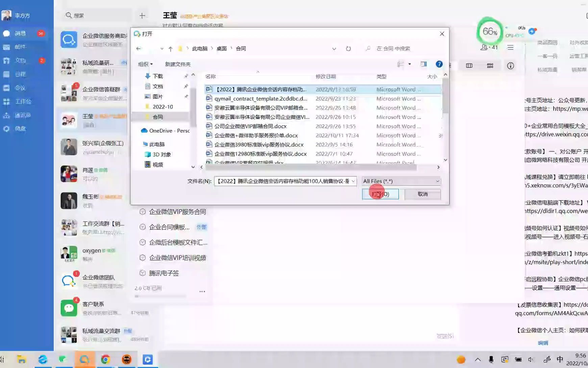This screenshot has height=368, width=588.
Task: Open the hamburger menu in chat header
Action: point(510,47)
